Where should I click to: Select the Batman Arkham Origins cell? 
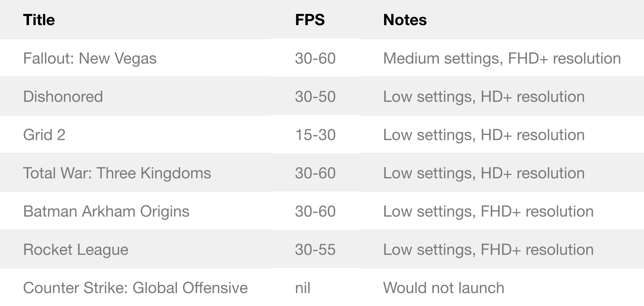106,211
